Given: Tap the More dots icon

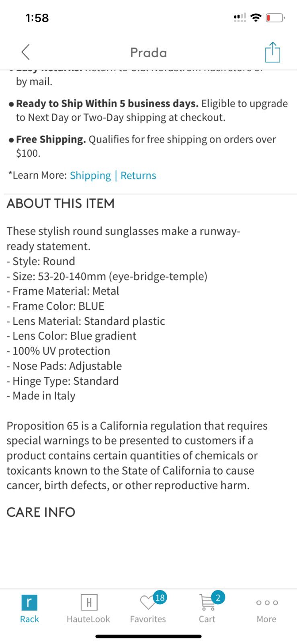Looking at the screenshot, I should (x=267, y=603).
